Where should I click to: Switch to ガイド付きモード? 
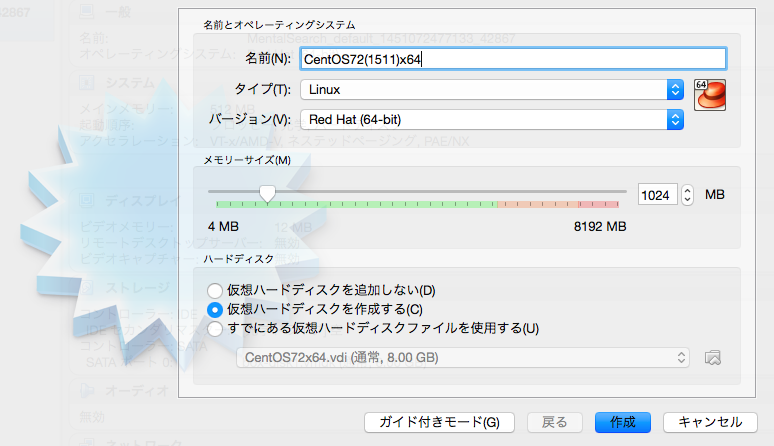tap(439, 422)
